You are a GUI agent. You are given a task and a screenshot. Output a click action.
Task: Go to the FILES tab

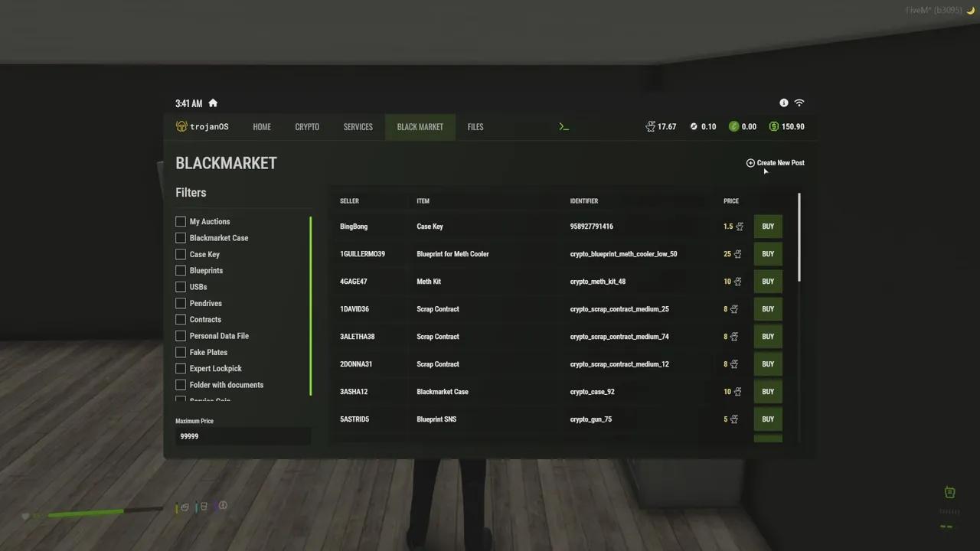pos(475,127)
